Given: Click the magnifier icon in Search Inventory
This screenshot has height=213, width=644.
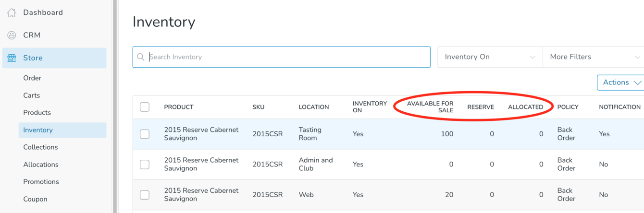Looking at the screenshot, I should (141, 57).
